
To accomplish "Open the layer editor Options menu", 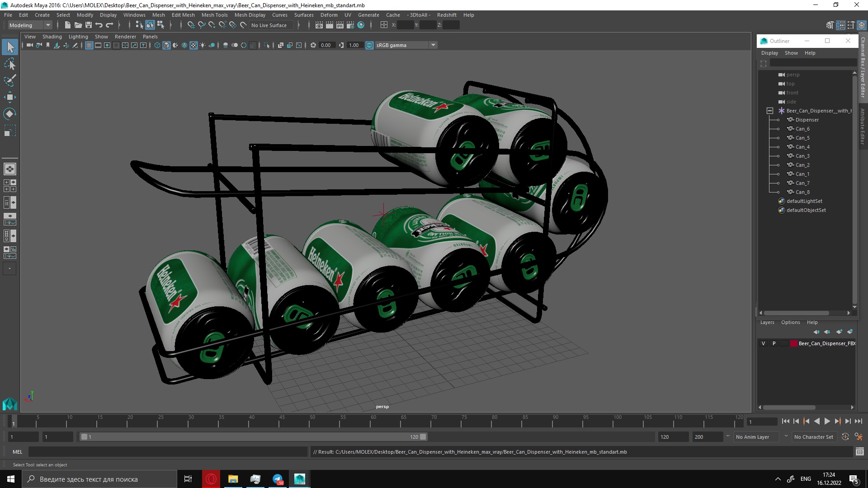I will [x=790, y=322].
